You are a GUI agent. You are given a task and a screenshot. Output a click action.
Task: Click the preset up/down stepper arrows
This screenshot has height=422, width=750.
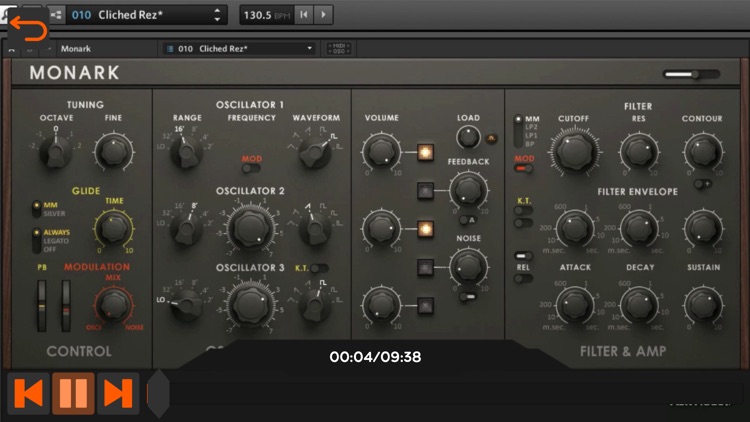tap(217, 15)
